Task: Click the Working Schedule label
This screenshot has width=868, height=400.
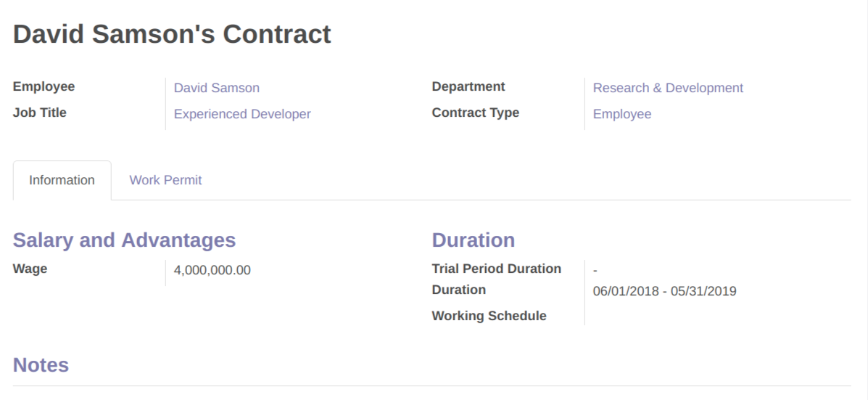Action: (x=489, y=316)
